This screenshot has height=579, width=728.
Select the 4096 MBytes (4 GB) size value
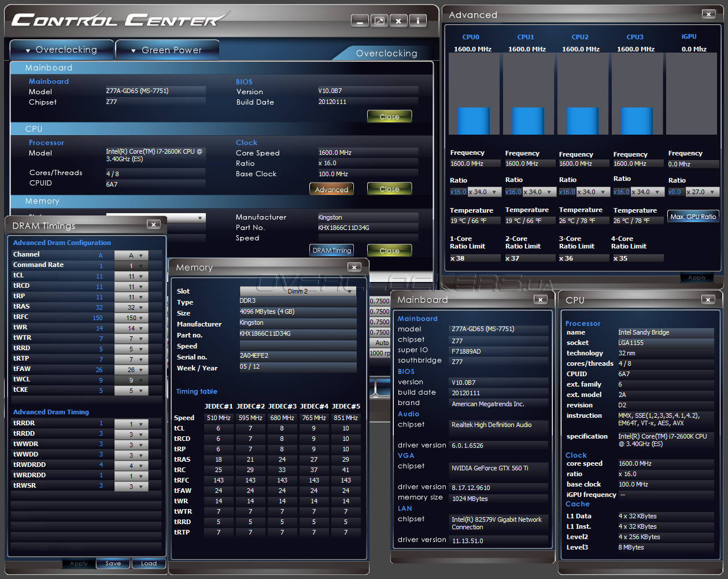[x=298, y=312]
